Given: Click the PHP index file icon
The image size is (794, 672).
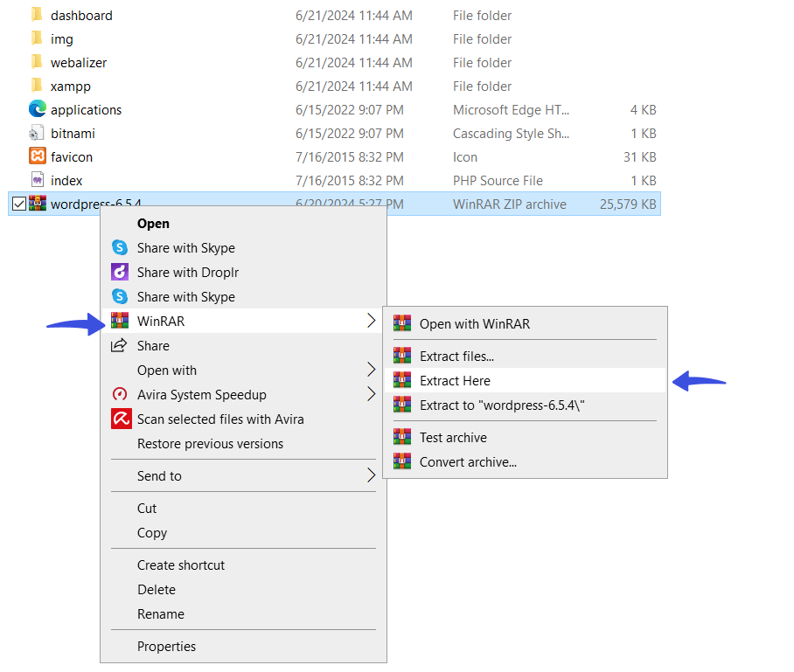Looking at the screenshot, I should pyautogui.click(x=38, y=180).
